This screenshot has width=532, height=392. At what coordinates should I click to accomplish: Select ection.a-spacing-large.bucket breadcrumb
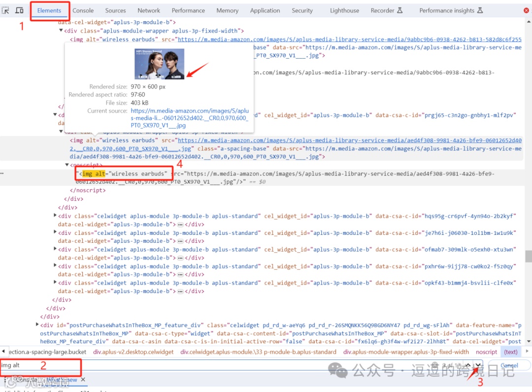tap(47, 352)
